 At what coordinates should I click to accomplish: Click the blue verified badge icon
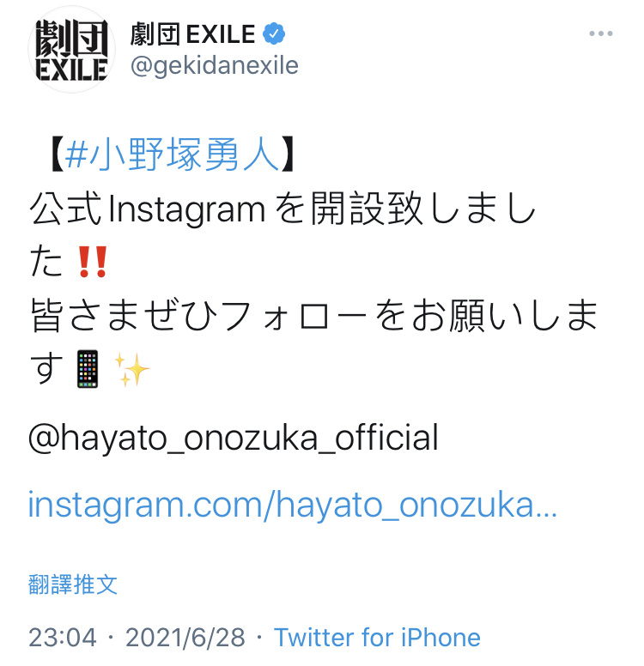click(274, 33)
